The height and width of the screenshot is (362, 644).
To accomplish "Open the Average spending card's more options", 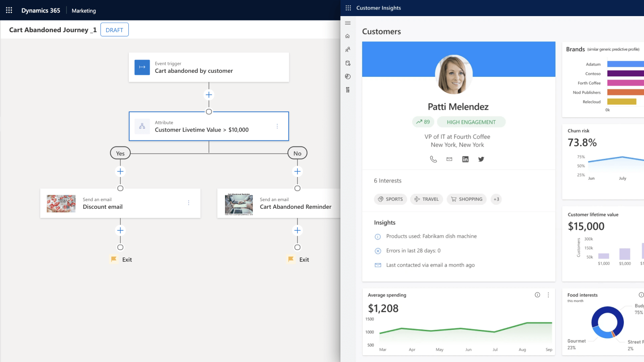I will coord(548,295).
